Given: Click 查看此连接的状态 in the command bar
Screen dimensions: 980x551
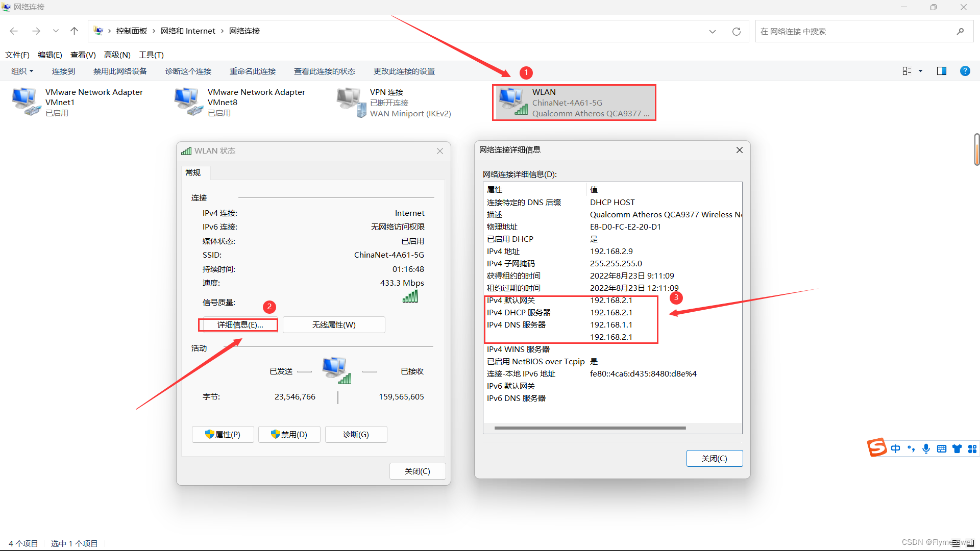Looking at the screenshot, I should tap(325, 71).
